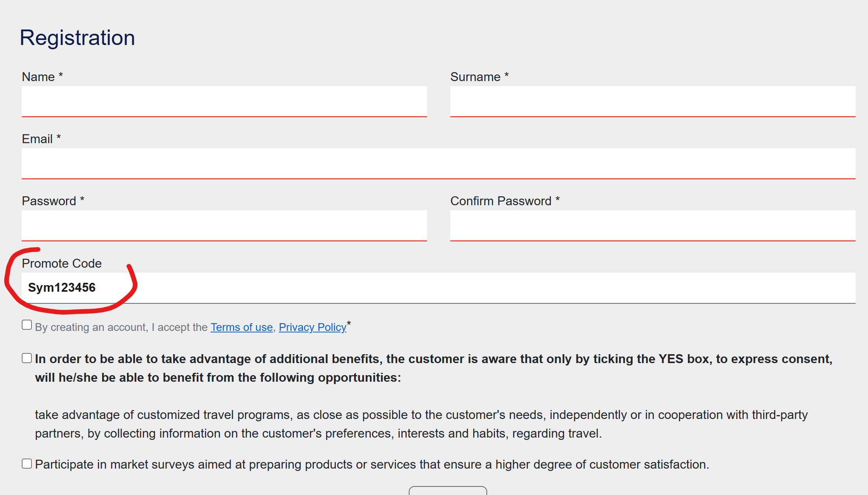868x495 pixels.
Task: Click the "Promote Code" label text
Action: (x=62, y=263)
